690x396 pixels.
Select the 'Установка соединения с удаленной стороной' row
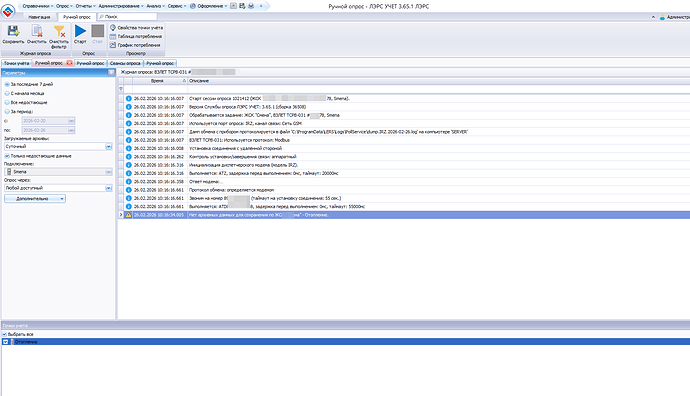[404, 148]
